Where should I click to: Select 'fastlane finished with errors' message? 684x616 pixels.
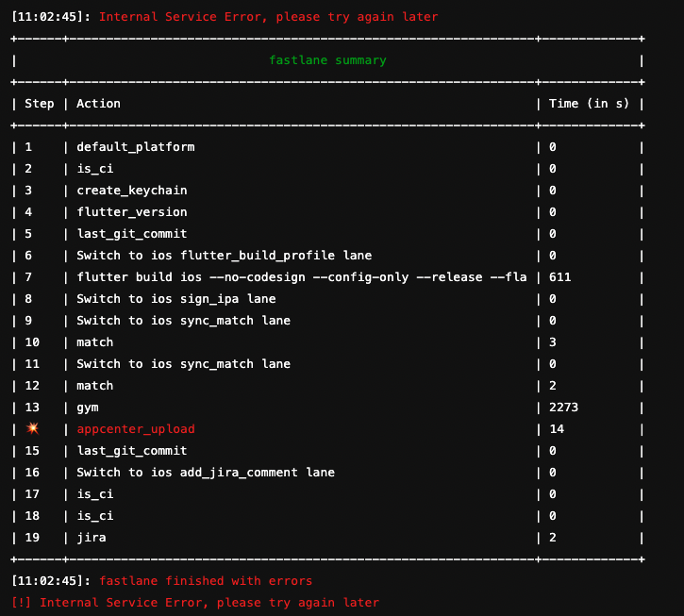[x=206, y=581]
